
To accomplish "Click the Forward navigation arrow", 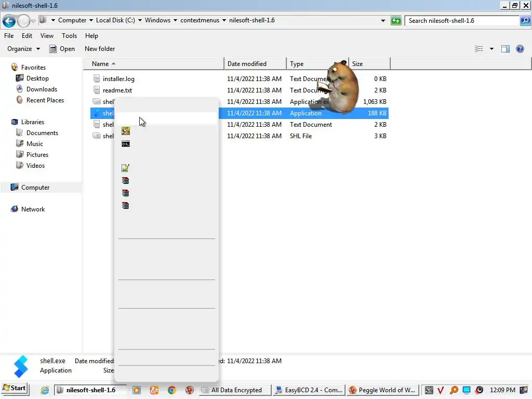I will click(23, 21).
